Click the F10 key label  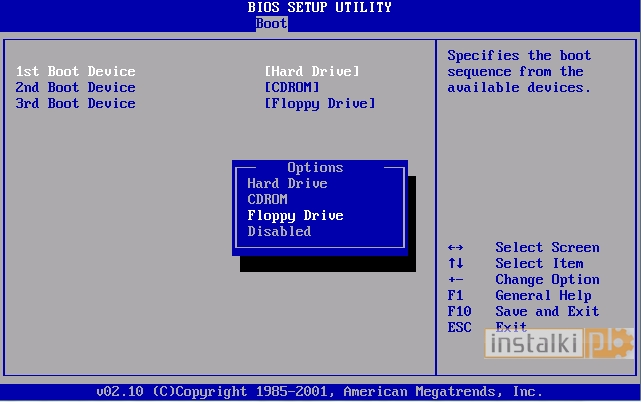click(x=459, y=311)
